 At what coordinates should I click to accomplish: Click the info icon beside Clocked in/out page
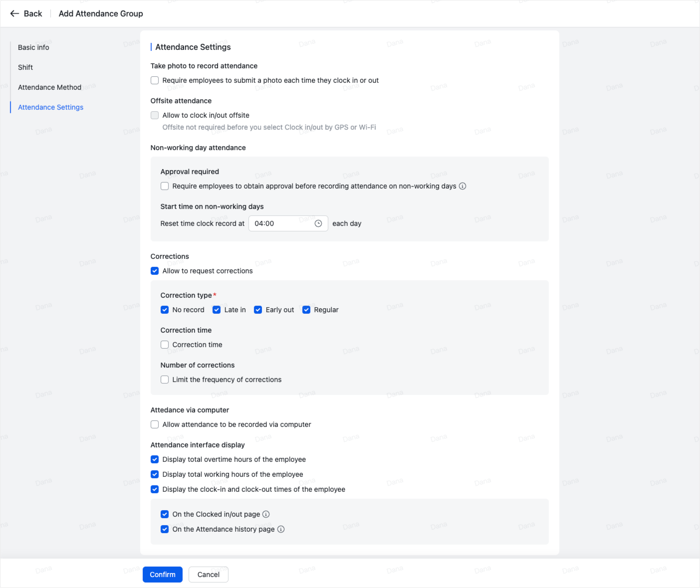click(x=266, y=514)
